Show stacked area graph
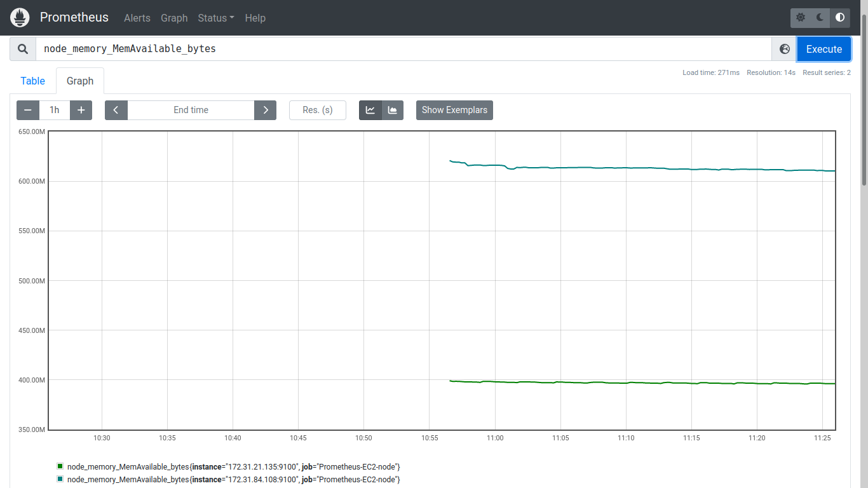868x488 pixels. 393,110
